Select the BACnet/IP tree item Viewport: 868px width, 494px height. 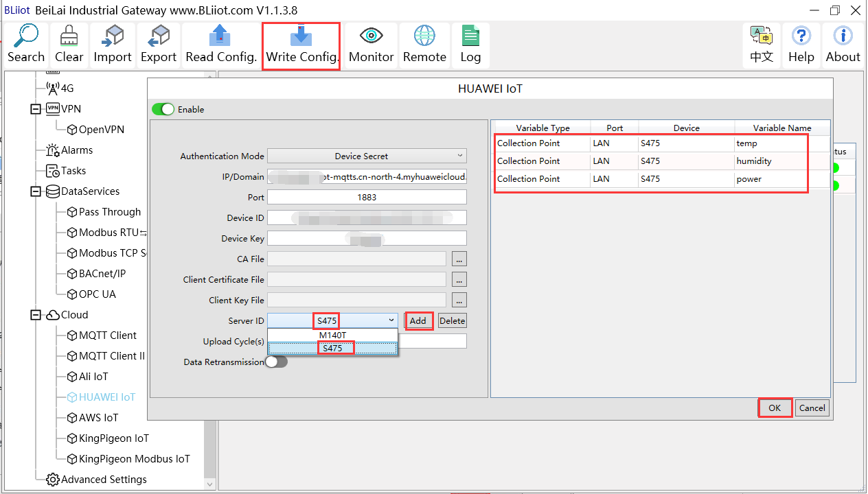96,274
